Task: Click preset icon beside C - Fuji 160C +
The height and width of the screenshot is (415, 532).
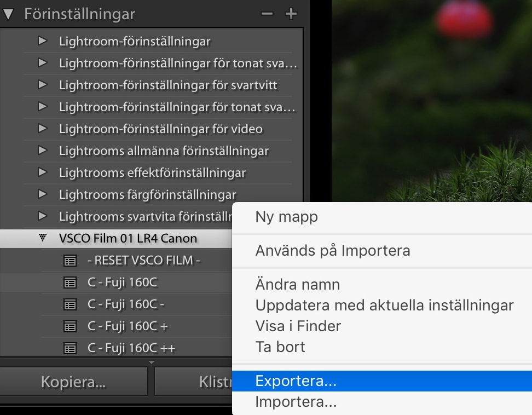Action: [x=70, y=326]
